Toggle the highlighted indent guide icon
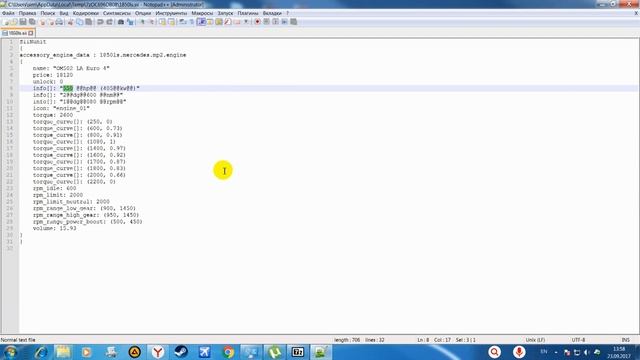Viewport: 640px width, 360px height. [201, 22]
